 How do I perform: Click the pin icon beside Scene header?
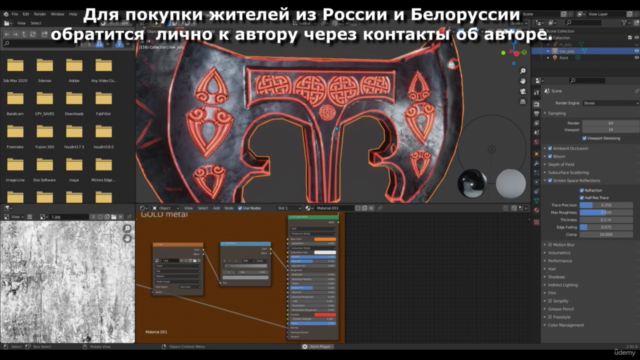(x=636, y=91)
